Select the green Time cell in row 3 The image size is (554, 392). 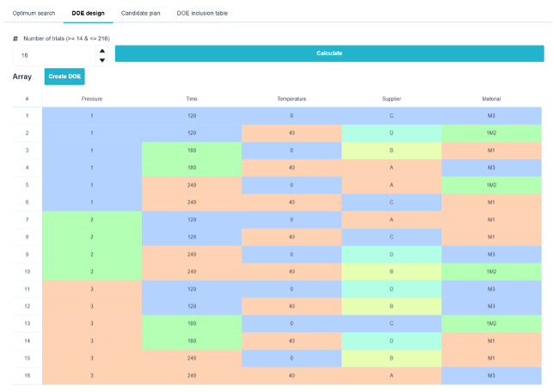[x=192, y=150]
